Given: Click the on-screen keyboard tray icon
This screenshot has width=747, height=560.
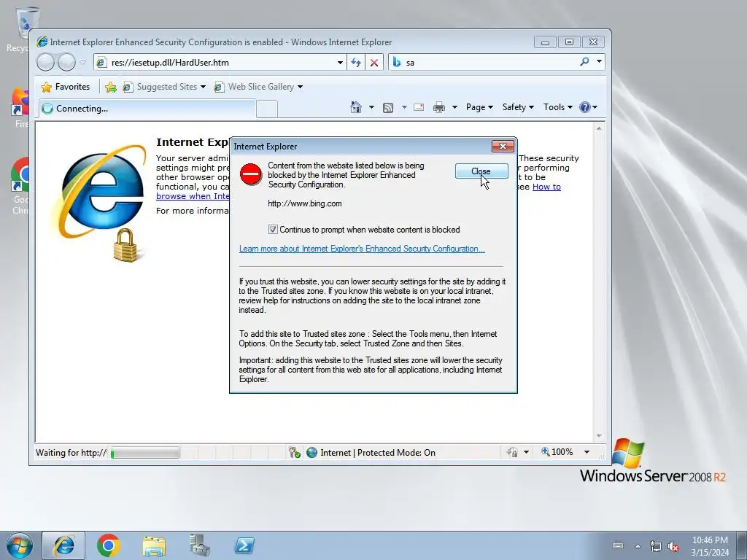Looking at the screenshot, I should 617,545.
